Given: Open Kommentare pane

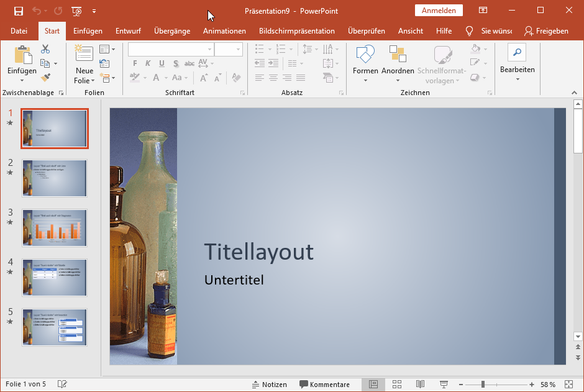Looking at the screenshot, I should (x=325, y=385).
